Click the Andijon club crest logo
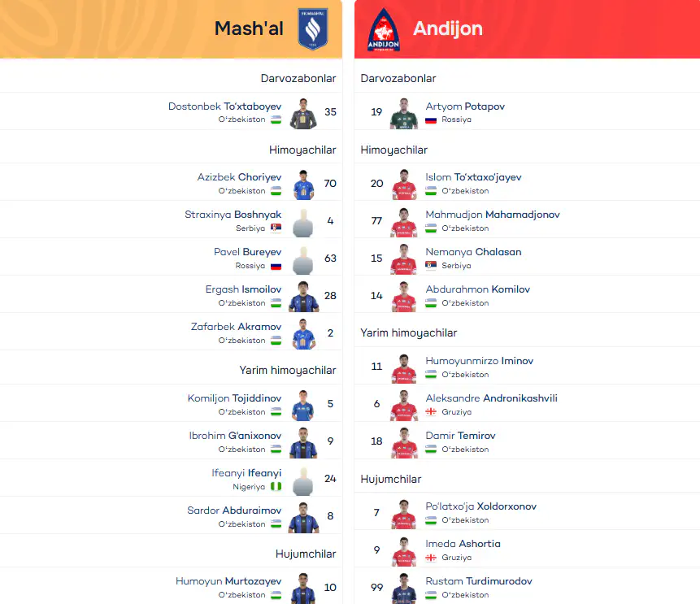 [x=384, y=30]
